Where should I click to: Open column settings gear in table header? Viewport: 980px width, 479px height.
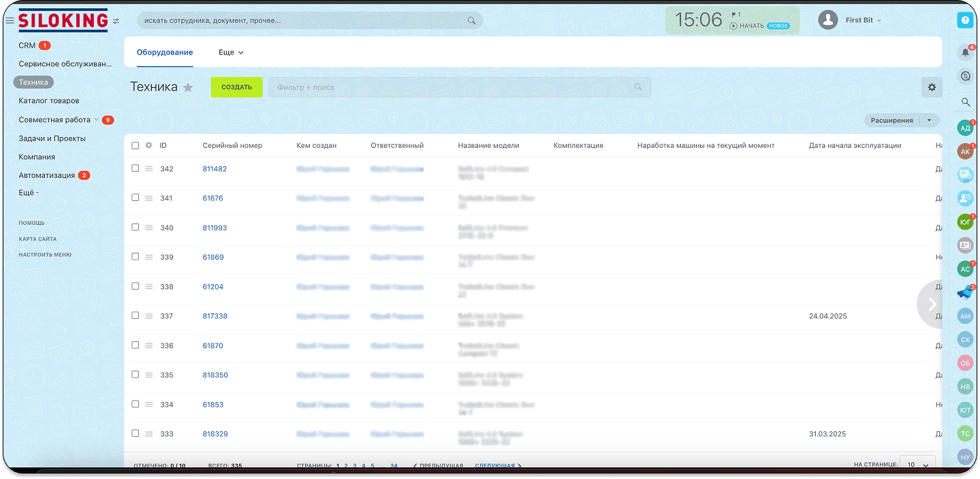point(148,145)
